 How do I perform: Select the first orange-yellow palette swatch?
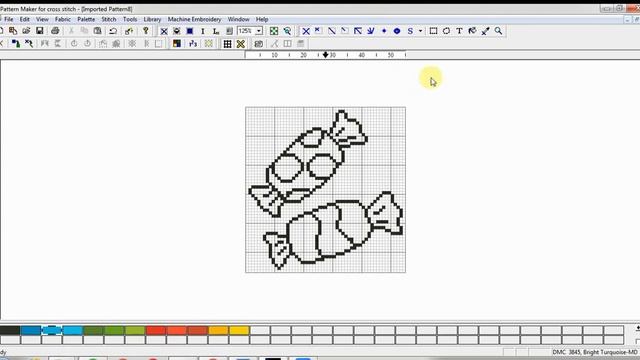click(218, 330)
